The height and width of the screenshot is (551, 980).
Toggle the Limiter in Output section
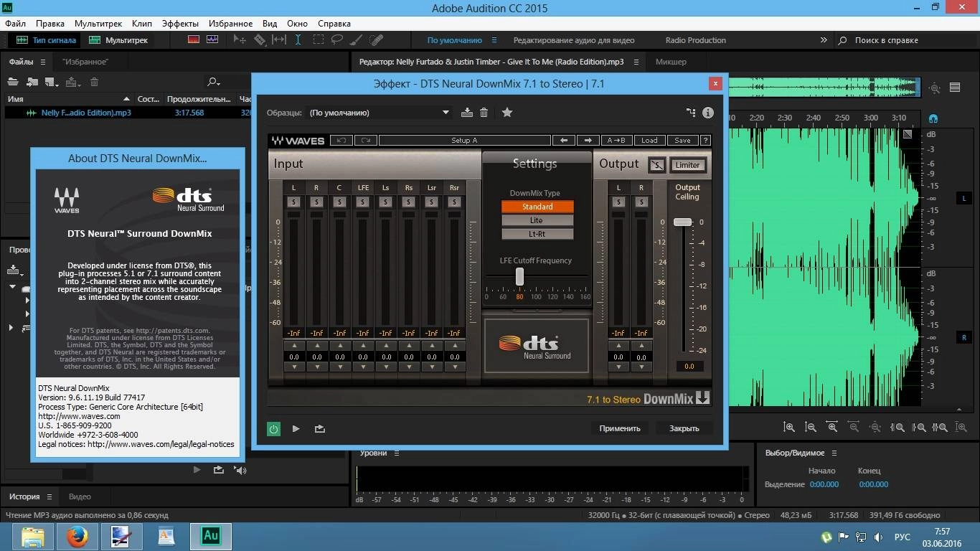pos(687,165)
